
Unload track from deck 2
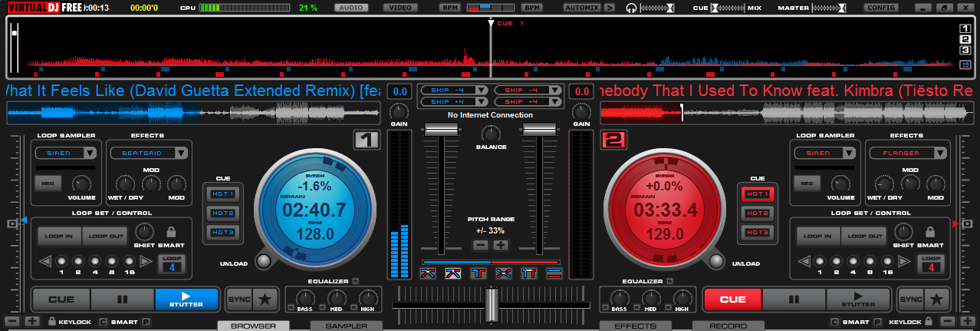click(x=716, y=262)
